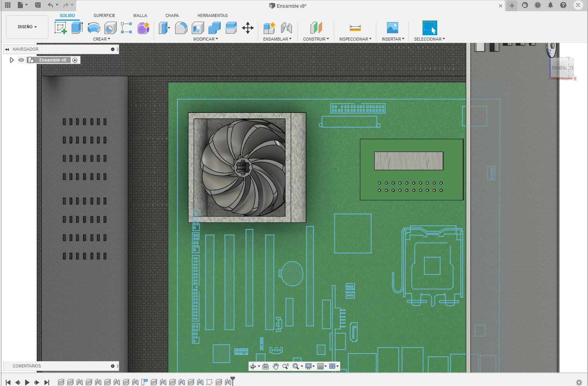588x386 pixels.
Task: Switch to the HERRAMIENTAS tab
Action: coord(213,15)
